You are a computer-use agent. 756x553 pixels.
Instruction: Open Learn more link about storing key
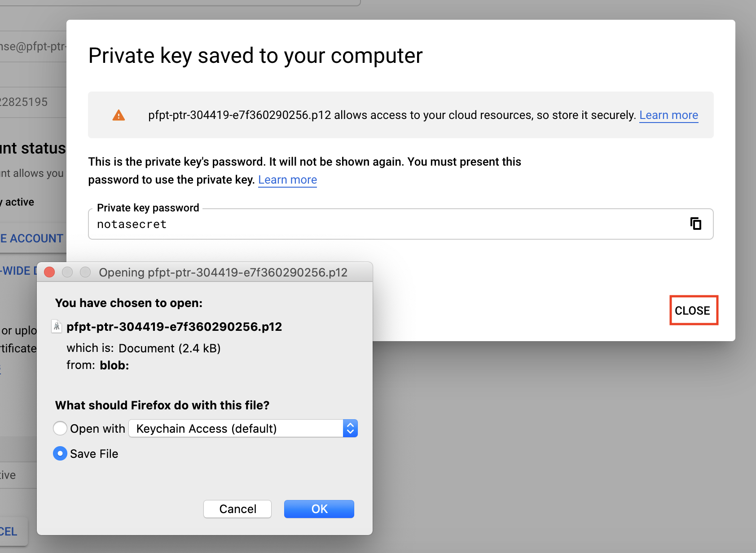click(x=668, y=115)
